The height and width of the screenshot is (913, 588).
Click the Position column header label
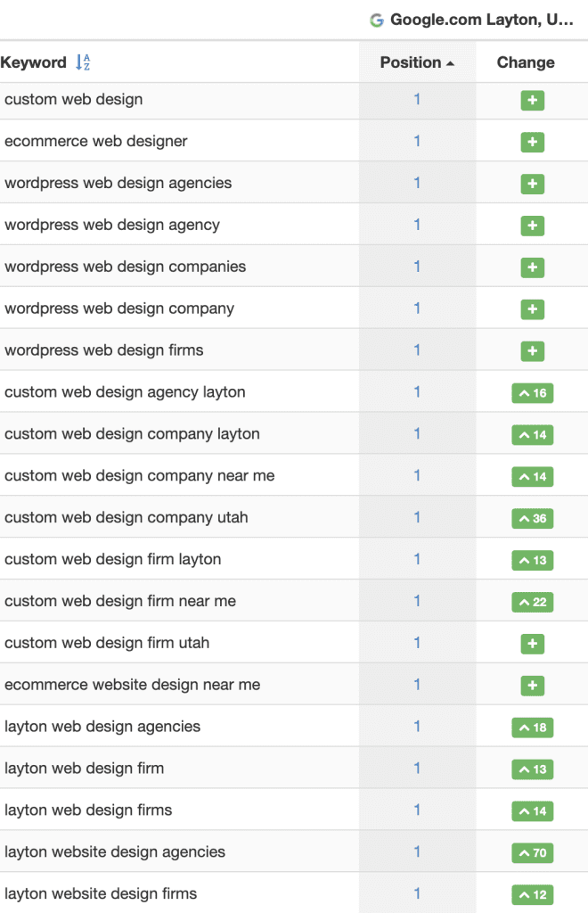click(x=410, y=62)
